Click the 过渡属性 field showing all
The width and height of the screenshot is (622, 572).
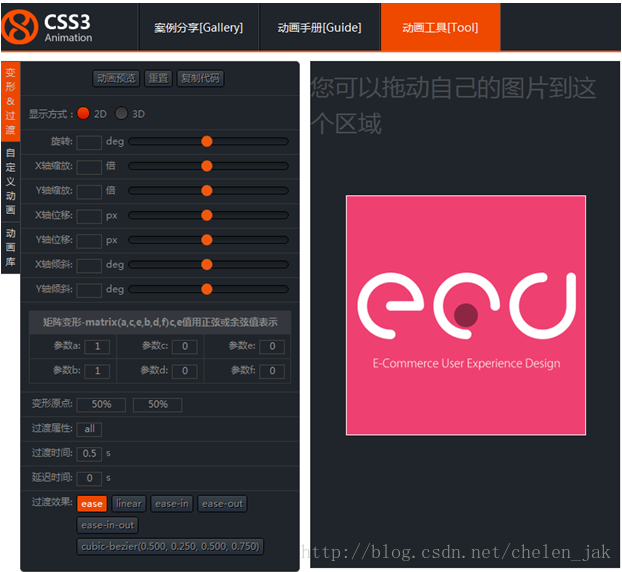tap(89, 429)
